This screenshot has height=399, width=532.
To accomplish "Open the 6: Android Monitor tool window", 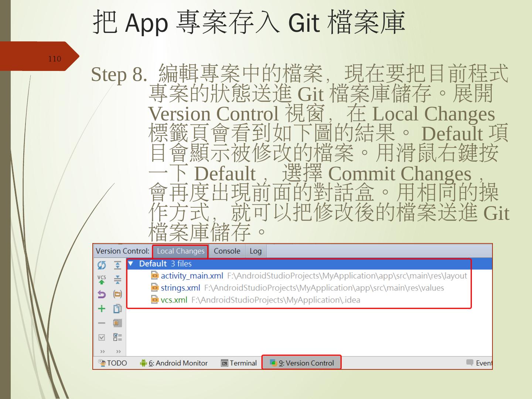I will (174, 363).
